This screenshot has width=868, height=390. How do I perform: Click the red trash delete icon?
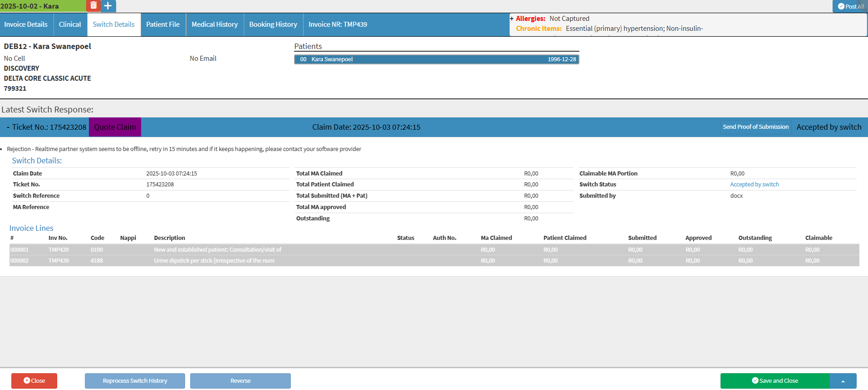pos(93,6)
